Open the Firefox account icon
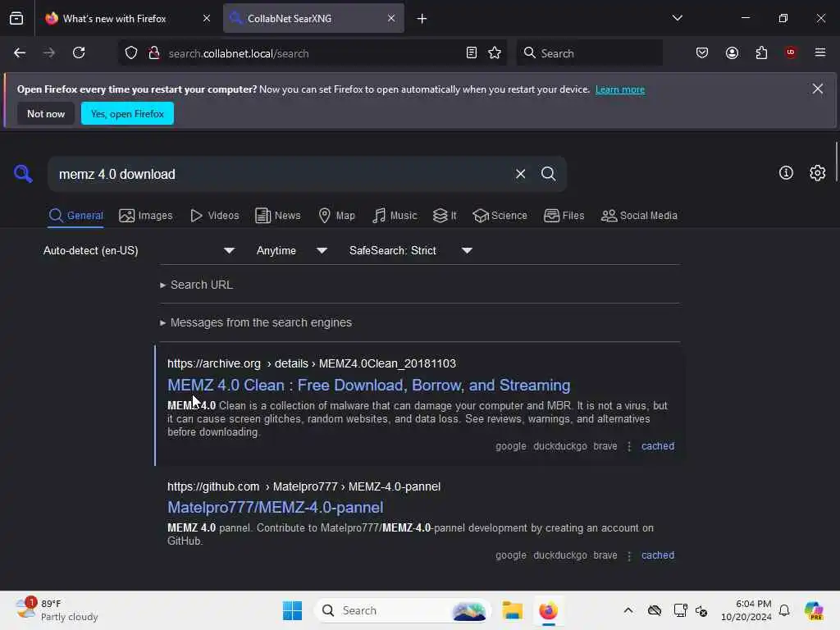 732,52
